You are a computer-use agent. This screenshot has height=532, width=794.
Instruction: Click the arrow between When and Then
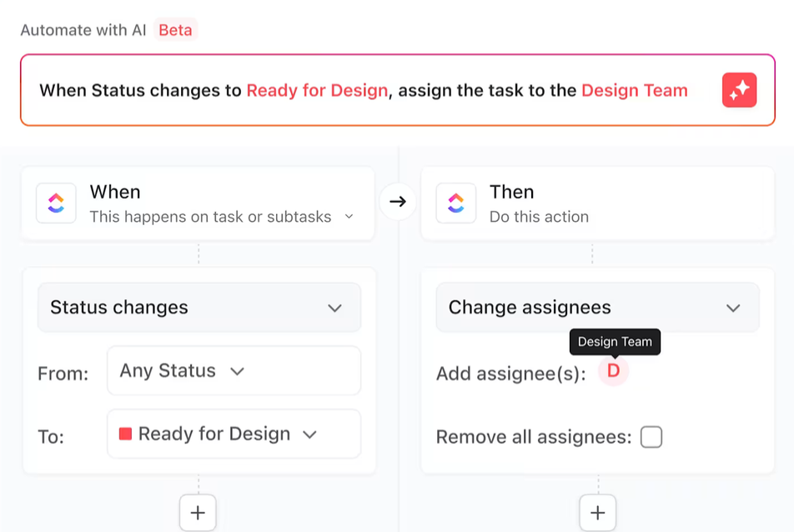point(398,202)
